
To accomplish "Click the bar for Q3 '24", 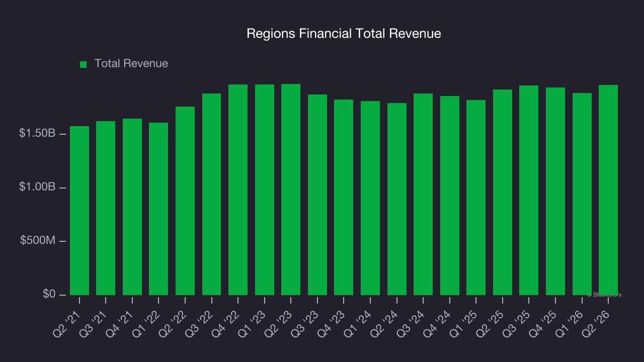I will tap(423, 194).
